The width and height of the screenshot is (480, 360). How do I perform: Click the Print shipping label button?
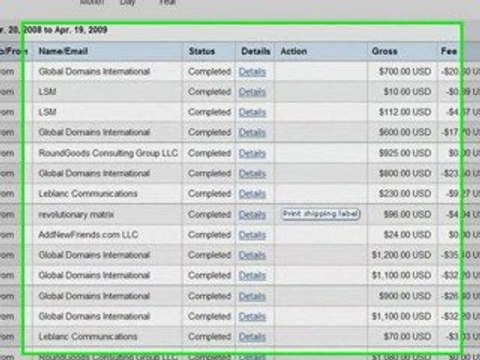click(321, 214)
